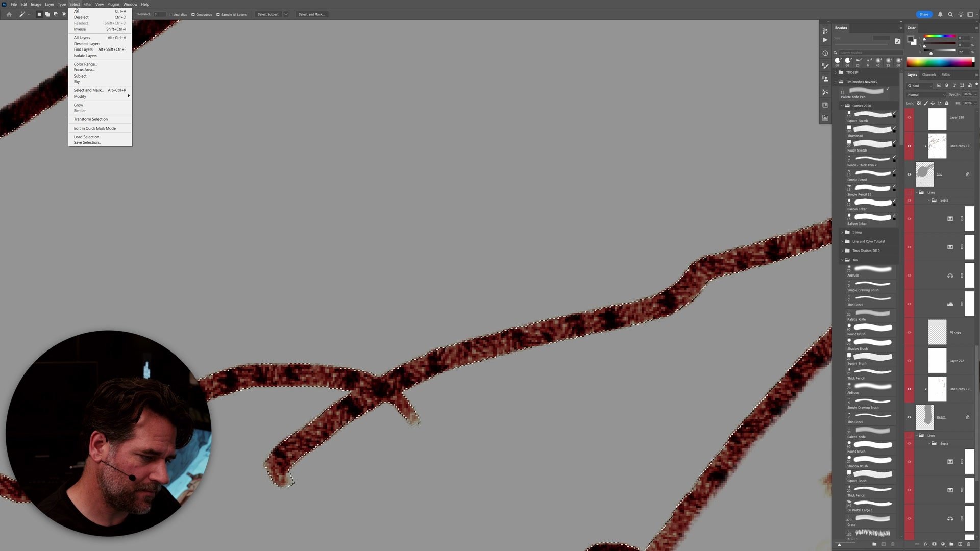Create a new adjustment layer
This screenshot has height=551, width=980.
943,544
